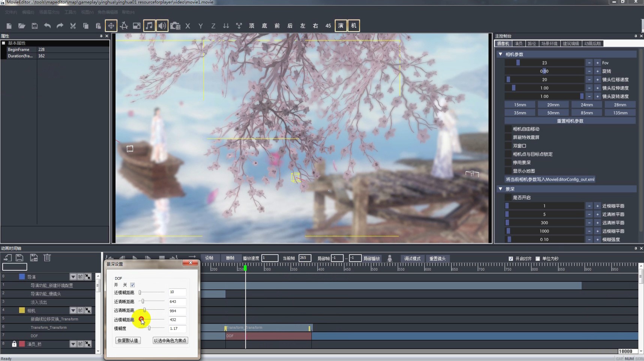Click the scissors cut icon

(x=73, y=26)
